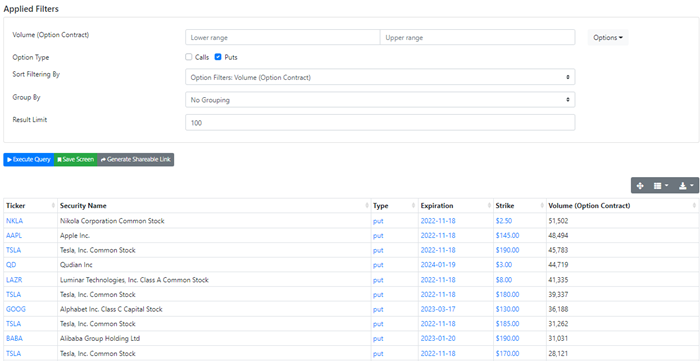Click the $2.50 strike link
Viewport: 700px width, 361px height.
coord(504,220)
